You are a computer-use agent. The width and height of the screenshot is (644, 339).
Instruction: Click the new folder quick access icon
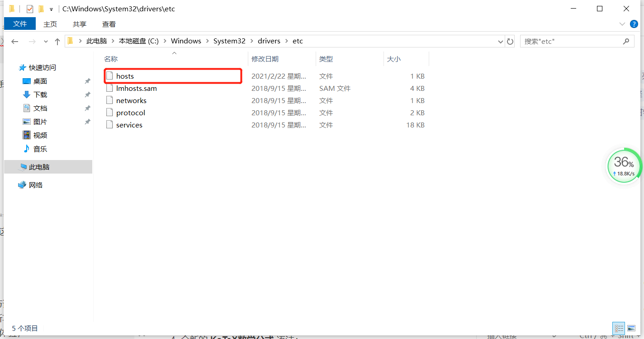41,9
